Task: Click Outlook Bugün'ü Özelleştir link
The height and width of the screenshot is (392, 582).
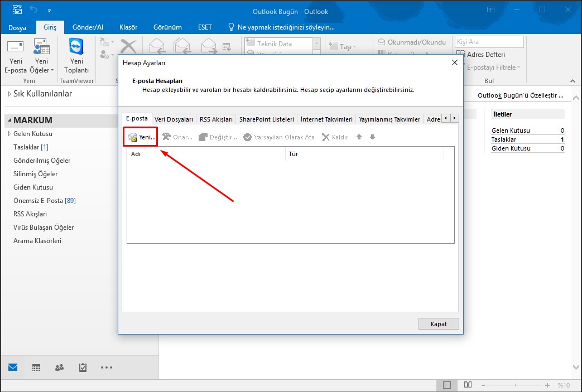Action: coord(521,95)
